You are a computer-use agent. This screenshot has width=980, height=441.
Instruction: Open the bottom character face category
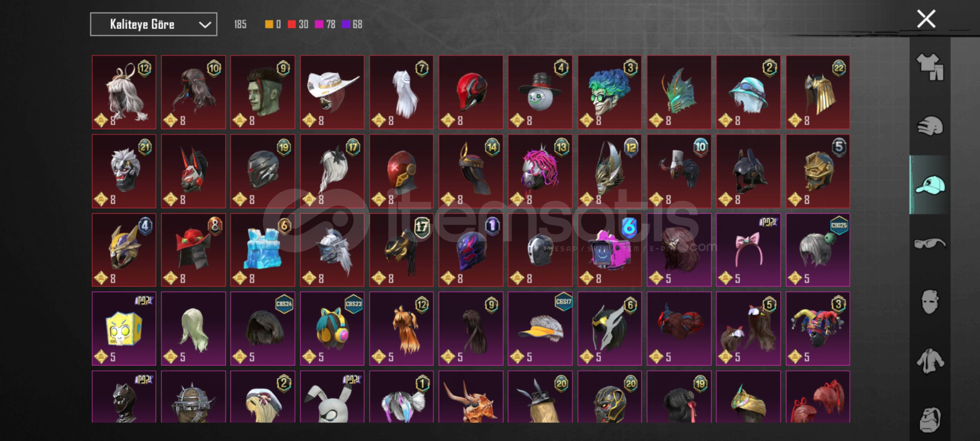coord(930,419)
